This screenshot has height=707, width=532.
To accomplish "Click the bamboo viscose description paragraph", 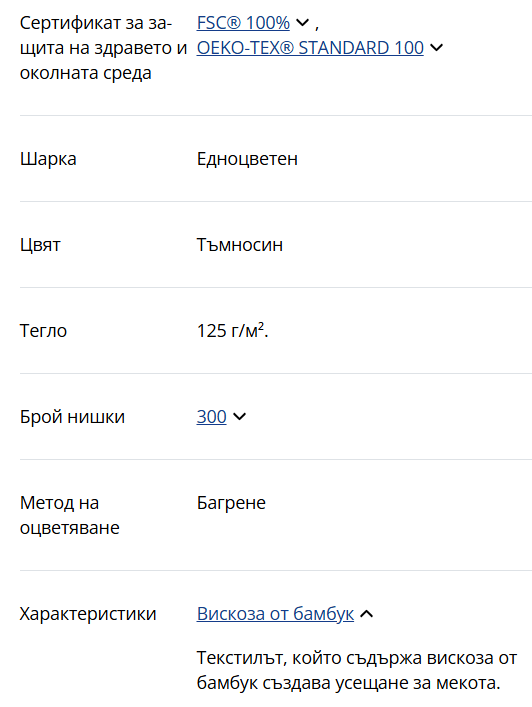I will tap(357, 670).
